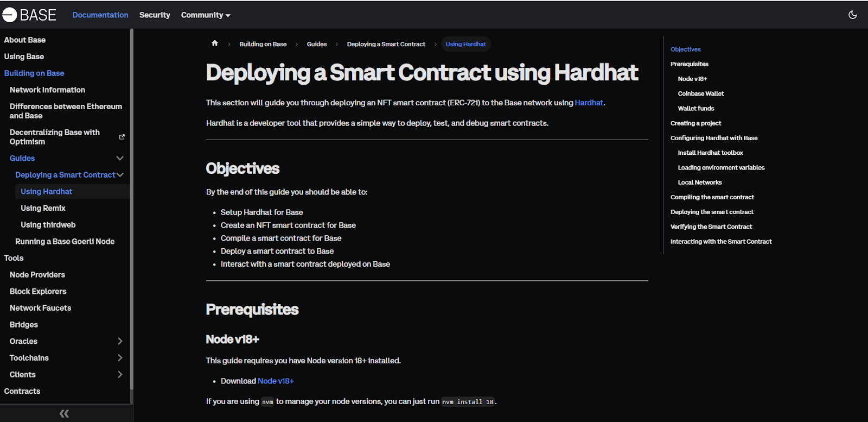Image resolution: width=868 pixels, height=422 pixels.
Task: Open Block Explorers page
Action: [x=38, y=291]
